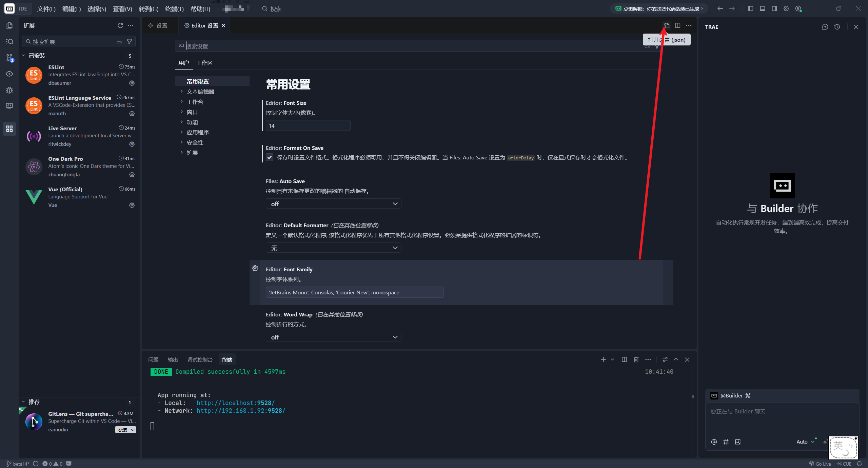
Task: Kill terminal with trash icon
Action: (x=636, y=359)
